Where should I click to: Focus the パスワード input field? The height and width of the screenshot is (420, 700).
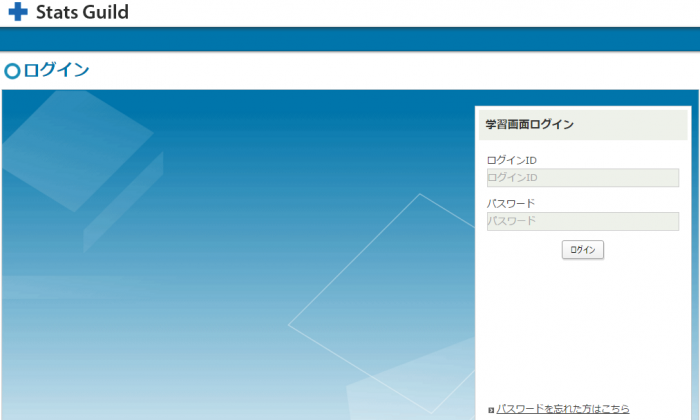583,221
